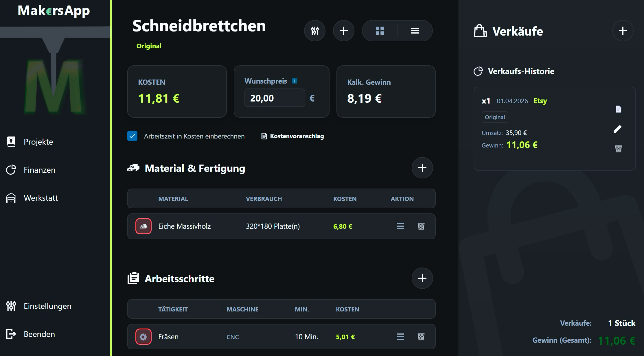644x356 pixels.
Task: Click the Eiche Massivholz material icon
Action: (143, 226)
